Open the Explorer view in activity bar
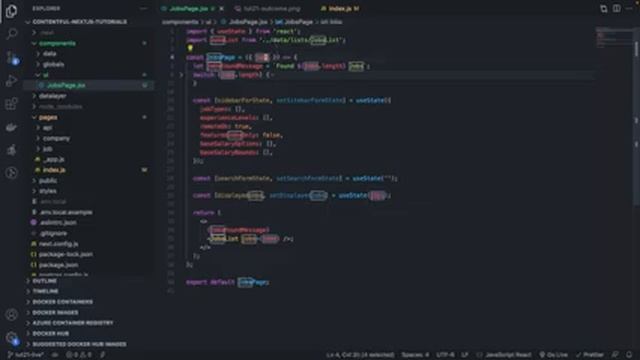The image size is (640, 360). [x=11, y=11]
